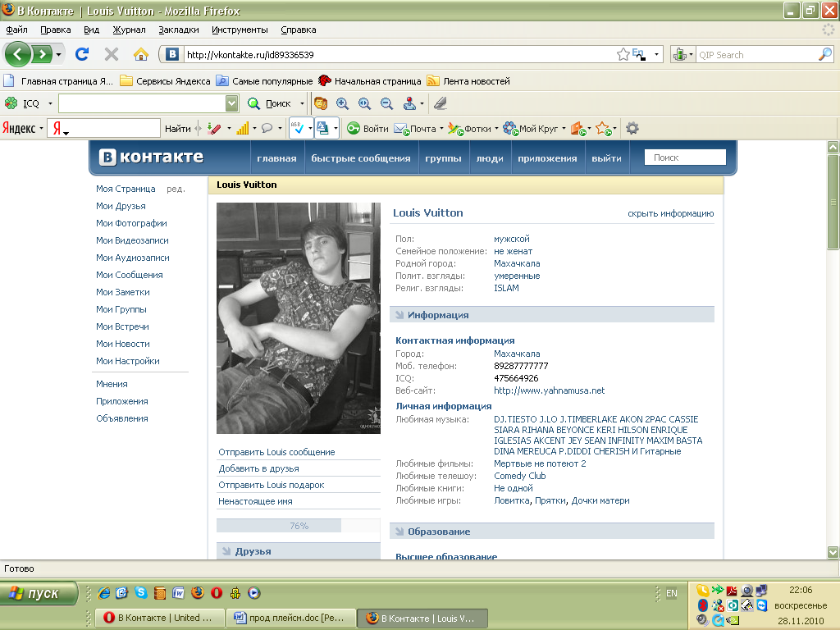Click the VK Поиск search field
The image size is (840, 630).
tap(685, 157)
